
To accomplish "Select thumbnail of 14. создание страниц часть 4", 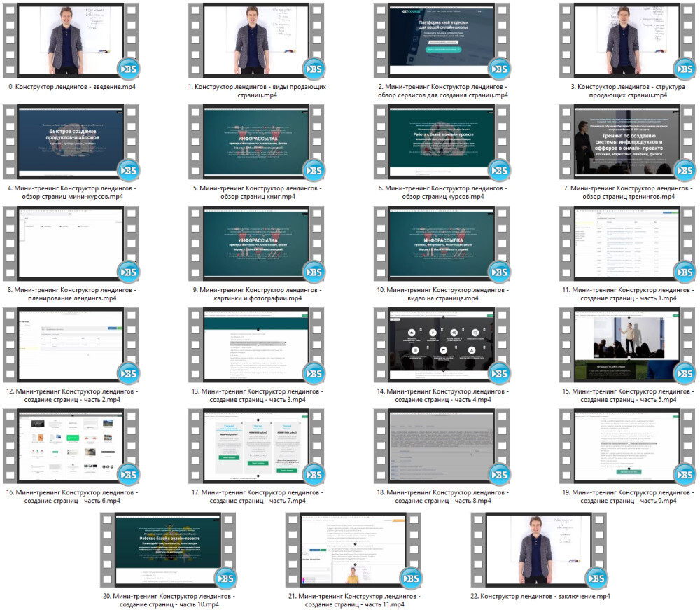I will tap(442, 345).
